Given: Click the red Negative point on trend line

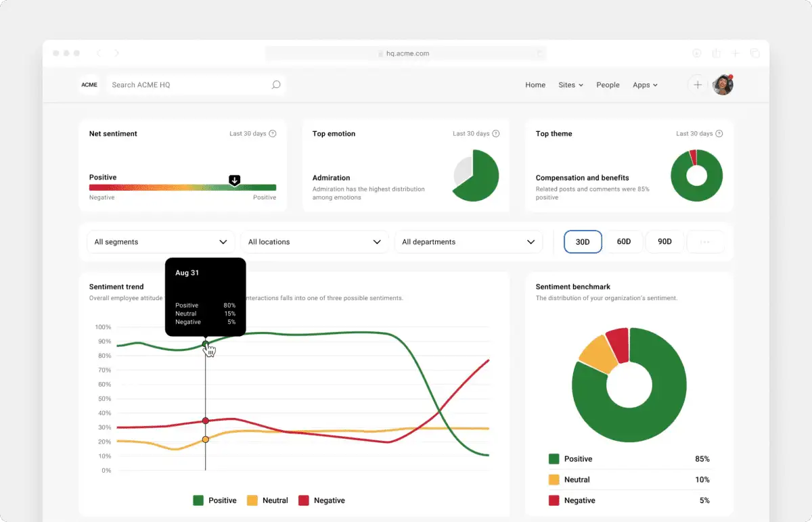Looking at the screenshot, I should pyautogui.click(x=205, y=421).
